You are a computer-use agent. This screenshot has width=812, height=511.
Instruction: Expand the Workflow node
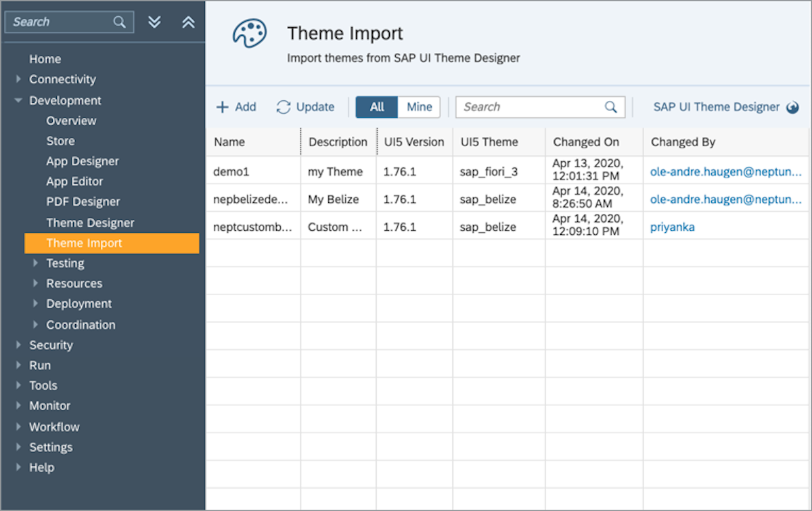point(18,427)
